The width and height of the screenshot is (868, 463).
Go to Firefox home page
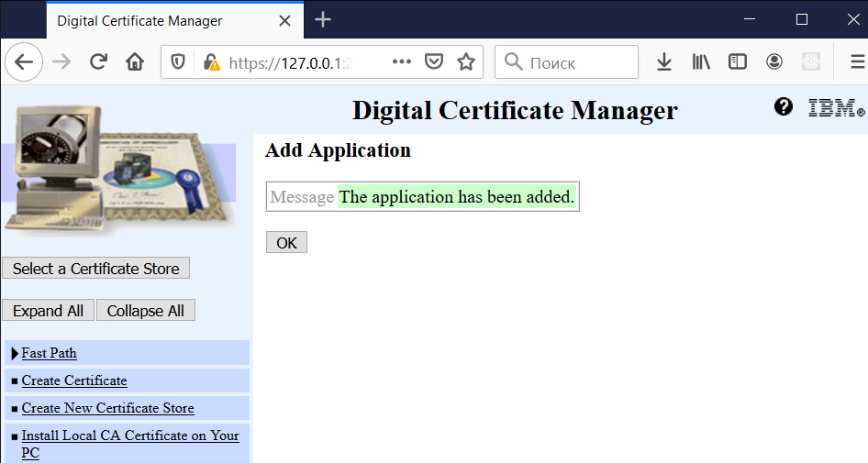(x=135, y=62)
